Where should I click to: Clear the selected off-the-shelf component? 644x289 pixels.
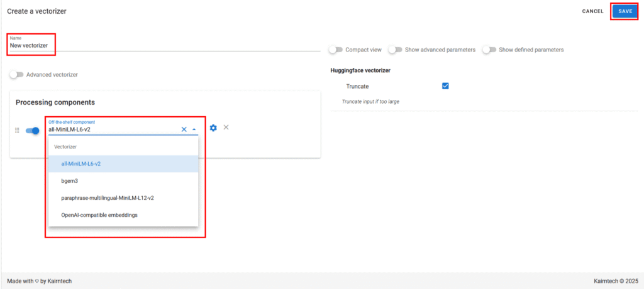[184, 129]
